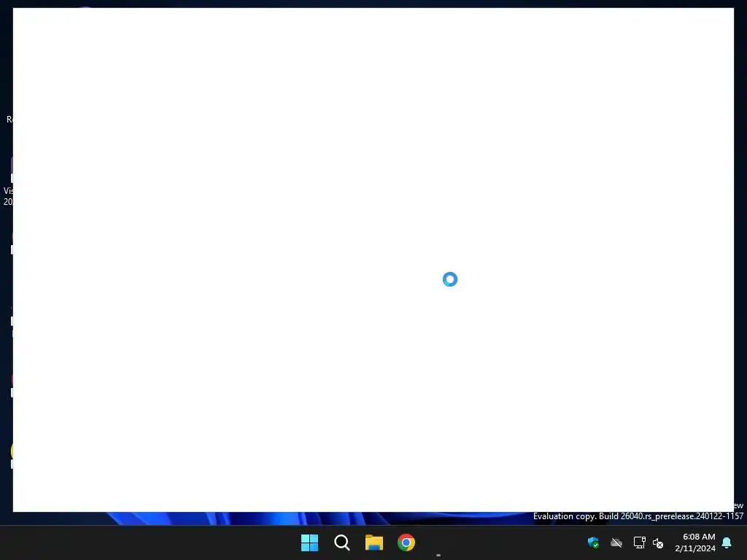The height and width of the screenshot is (560, 747).
Task: Launch File Explorer from taskbar
Action: pyautogui.click(x=374, y=542)
